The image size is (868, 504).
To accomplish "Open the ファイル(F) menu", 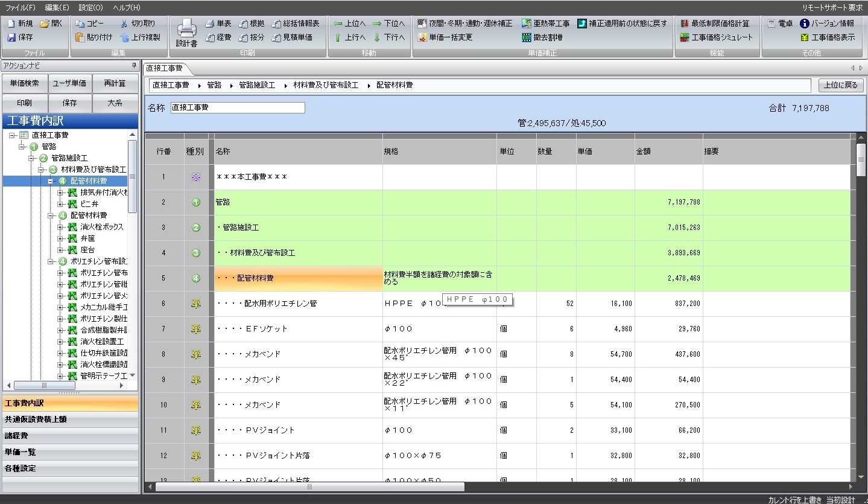I will pos(20,7).
